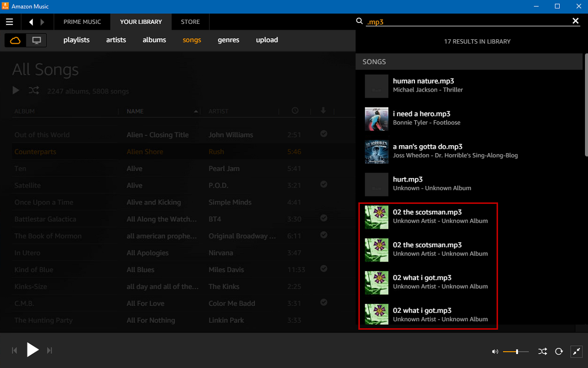The height and width of the screenshot is (368, 588).
Task: Click downloaded checkmark for All For Love
Action: [x=324, y=302]
